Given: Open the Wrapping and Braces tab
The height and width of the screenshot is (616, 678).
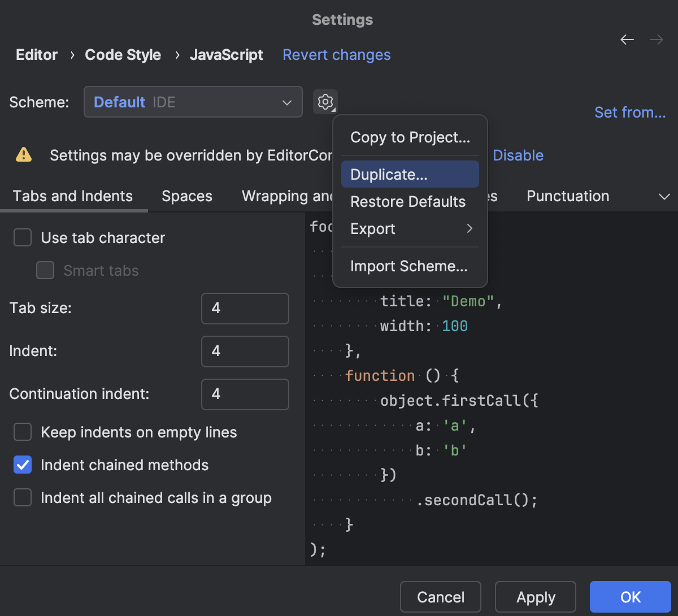Looking at the screenshot, I should 288,196.
